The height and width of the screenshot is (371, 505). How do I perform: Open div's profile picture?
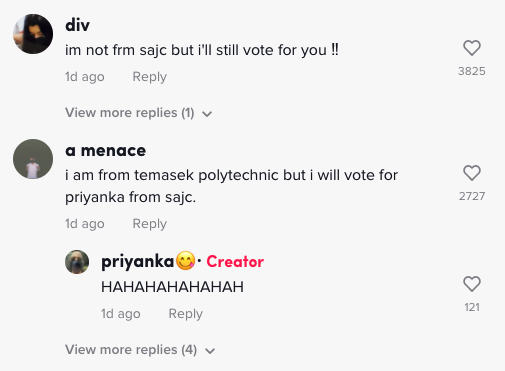[33, 34]
